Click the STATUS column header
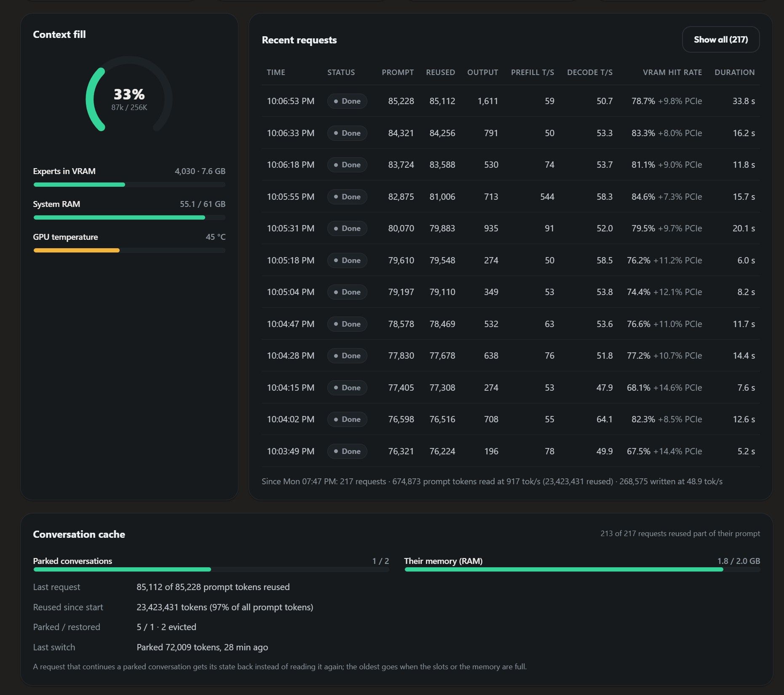This screenshot has height=695, width=784. [341, 72]
